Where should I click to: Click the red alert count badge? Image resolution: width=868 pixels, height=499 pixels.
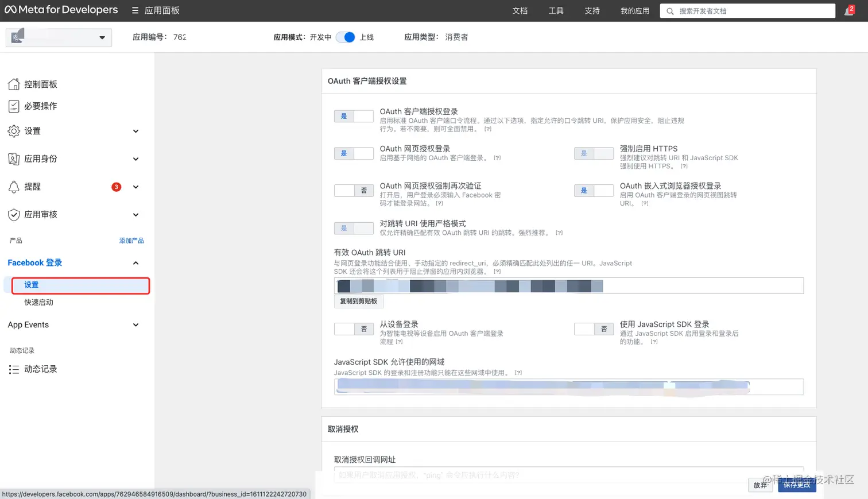[x=116, y=187]
